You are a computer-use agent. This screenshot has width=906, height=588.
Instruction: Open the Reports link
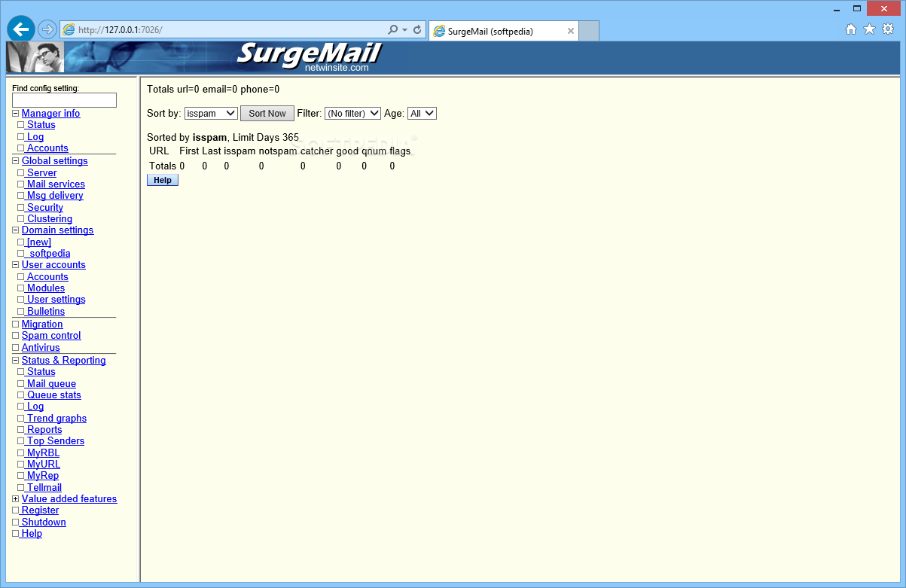click(x=44, y=430)
